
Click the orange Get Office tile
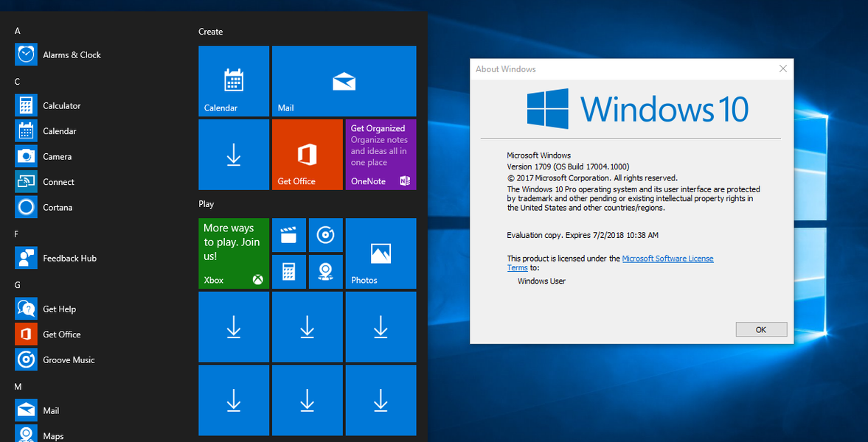(x=308, y=155)
